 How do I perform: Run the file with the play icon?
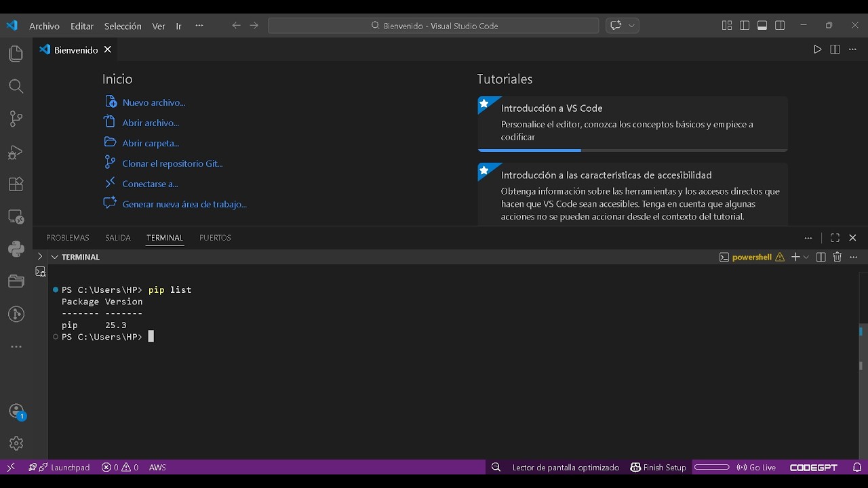pos(817,49)
